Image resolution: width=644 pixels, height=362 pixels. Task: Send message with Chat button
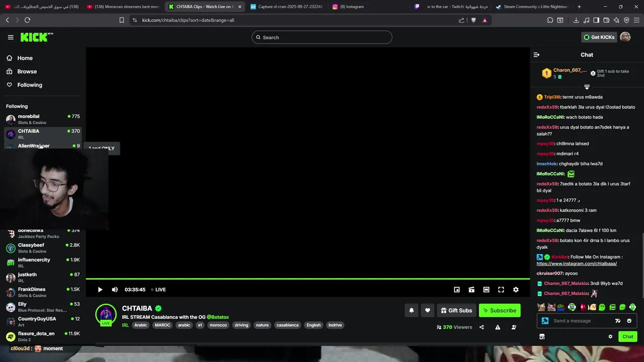pyautogui.click(x=628, y=337)
